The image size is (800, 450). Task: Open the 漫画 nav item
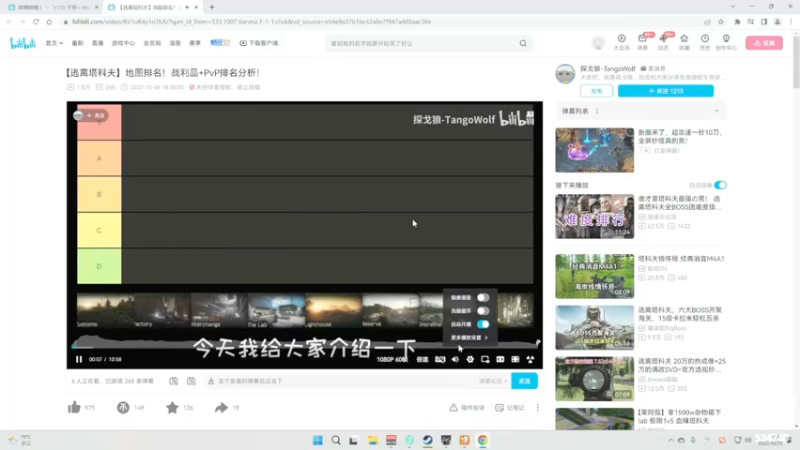click(175, 43)
